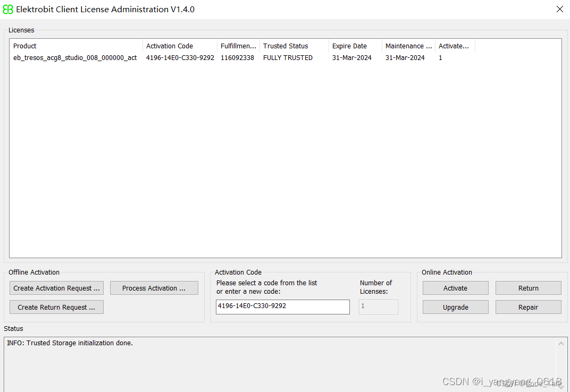The height and width of the screenshot is (392, 570).
Task: Click the Status panel scroll-up arrow
Action: [x=561, y=343]
